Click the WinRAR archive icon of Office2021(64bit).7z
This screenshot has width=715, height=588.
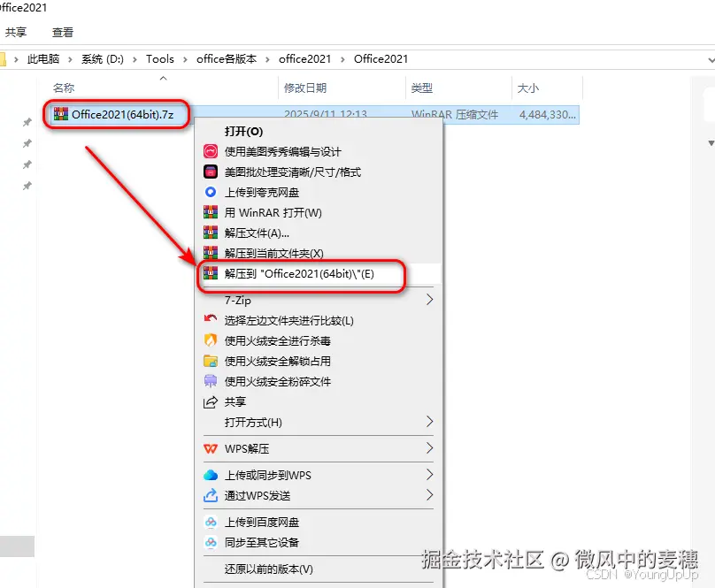59,113
